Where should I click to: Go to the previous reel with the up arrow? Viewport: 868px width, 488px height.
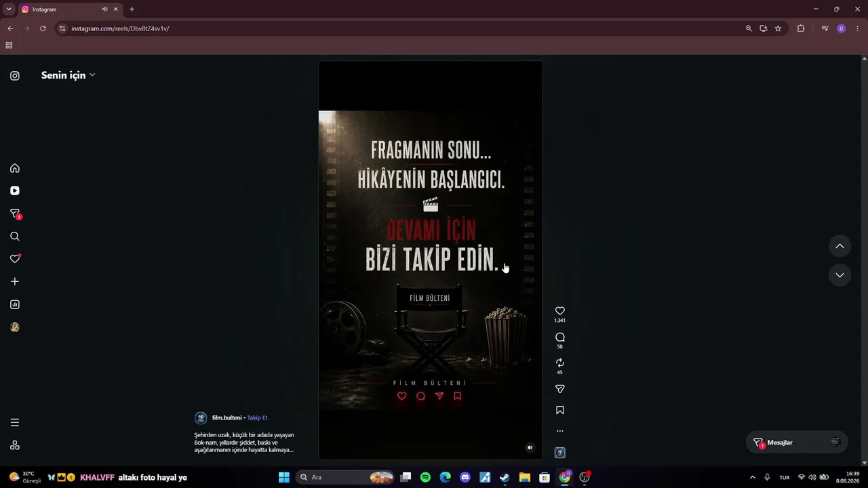(x=840, y=246)
